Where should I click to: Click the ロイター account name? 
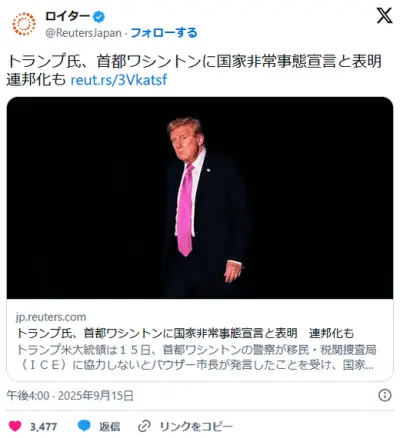coord(67,16)
